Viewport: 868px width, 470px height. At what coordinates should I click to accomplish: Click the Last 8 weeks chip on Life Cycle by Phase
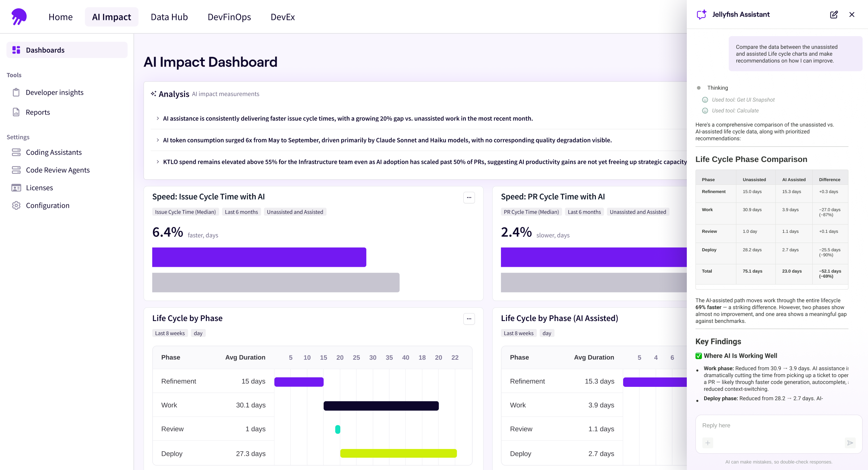[x=170, y=333]
